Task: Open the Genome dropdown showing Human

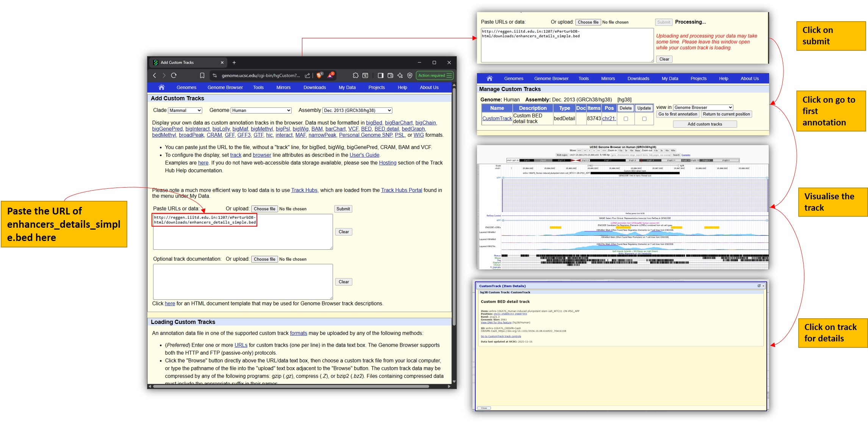Action: (261, 111)
